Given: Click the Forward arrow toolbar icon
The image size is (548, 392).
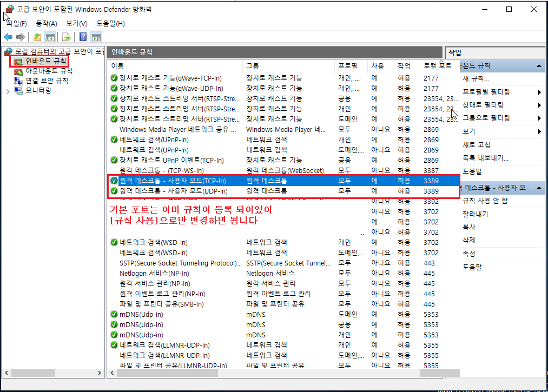Looking at the screenshot, I should tap(21, 37).
